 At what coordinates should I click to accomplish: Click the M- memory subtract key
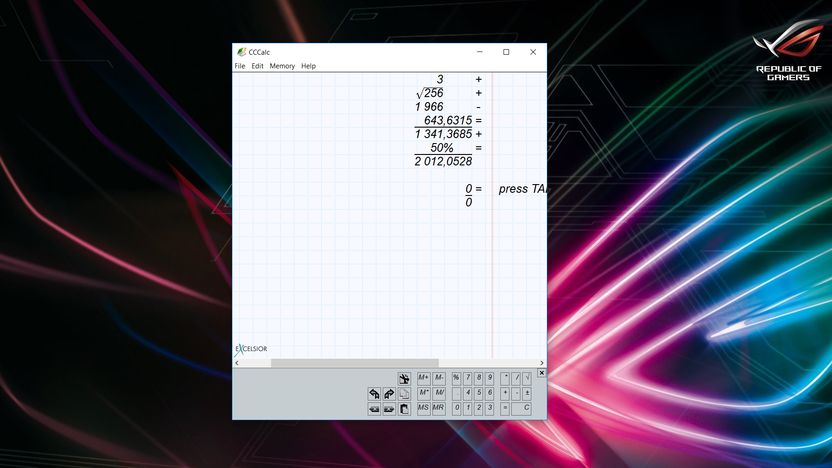coord(439,379)
